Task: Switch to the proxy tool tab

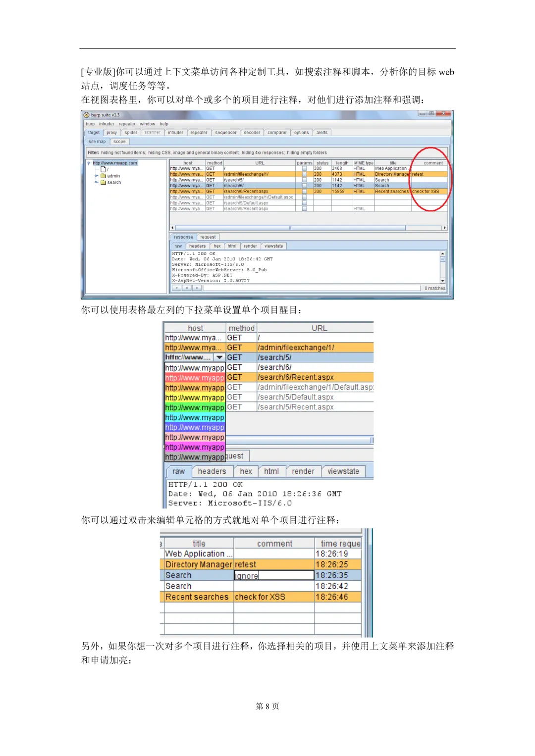Action: coord(112,133)
